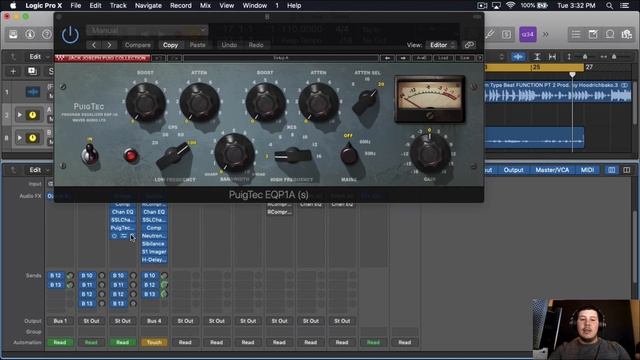The image size is (640, 360).
Task: Click the Wi-Fi status icon
Action: [x=510, y=5]
